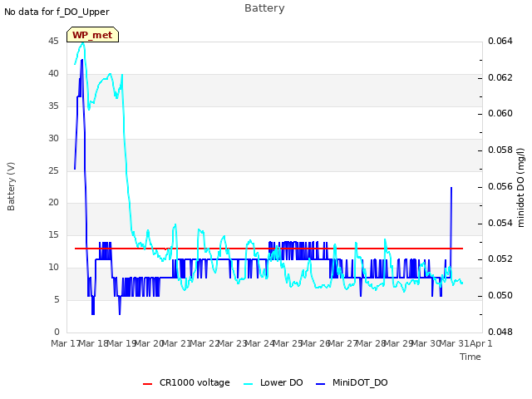Click the 0.064 right-axis tick label
Image resolution: width=532 pixels, height=399 pixels.
pyautogui.click(x=500, y=41)
